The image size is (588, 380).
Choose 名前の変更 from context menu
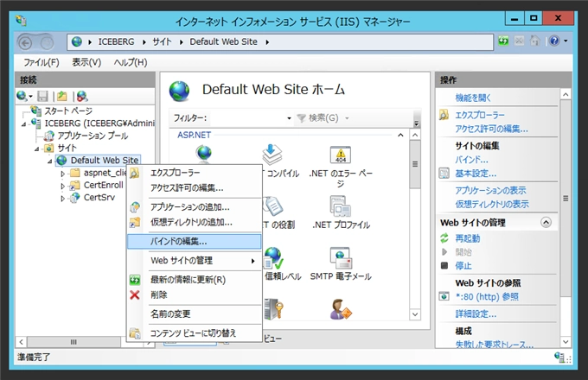click(195, 313)
